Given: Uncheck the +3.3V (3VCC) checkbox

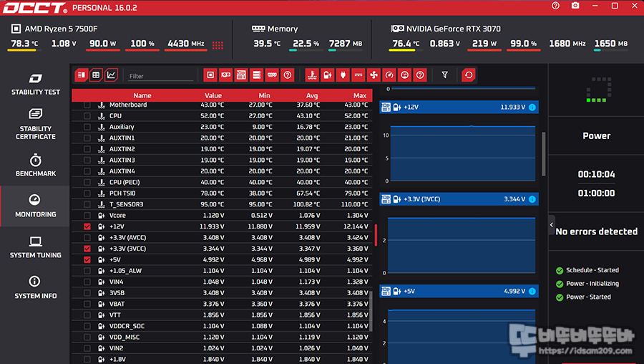Looking at the screenshot, I should [87, 249].
